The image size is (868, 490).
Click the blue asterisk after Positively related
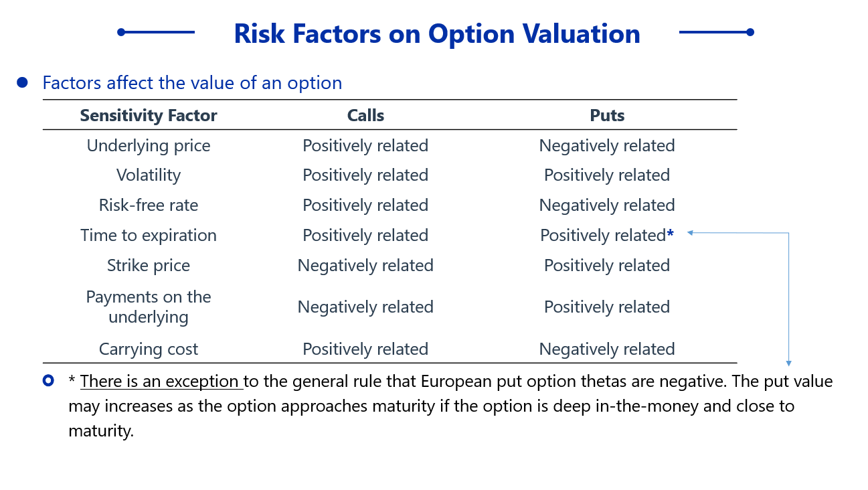[670, 235]
